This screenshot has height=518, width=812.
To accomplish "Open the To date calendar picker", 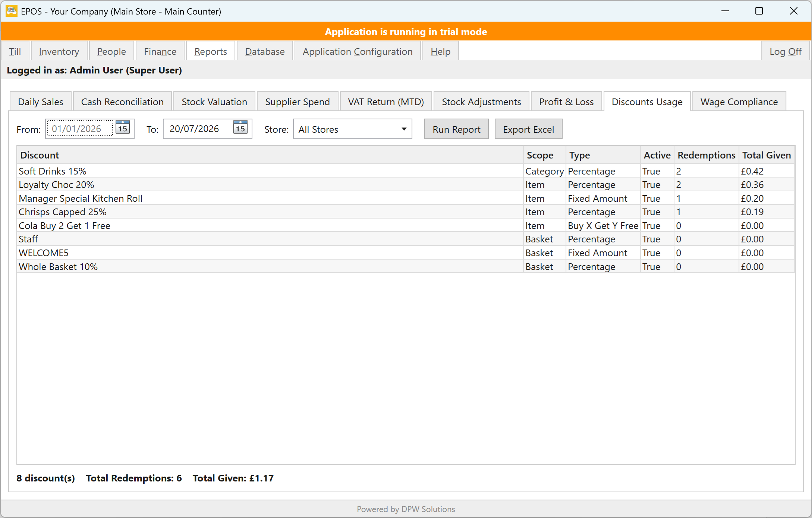I will (x=240, y=128).
